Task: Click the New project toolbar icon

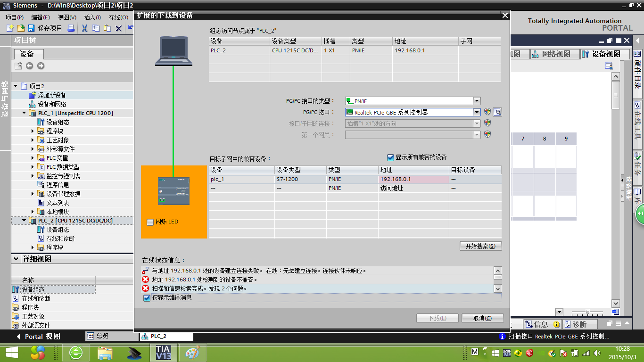Action: coord(10,28)
